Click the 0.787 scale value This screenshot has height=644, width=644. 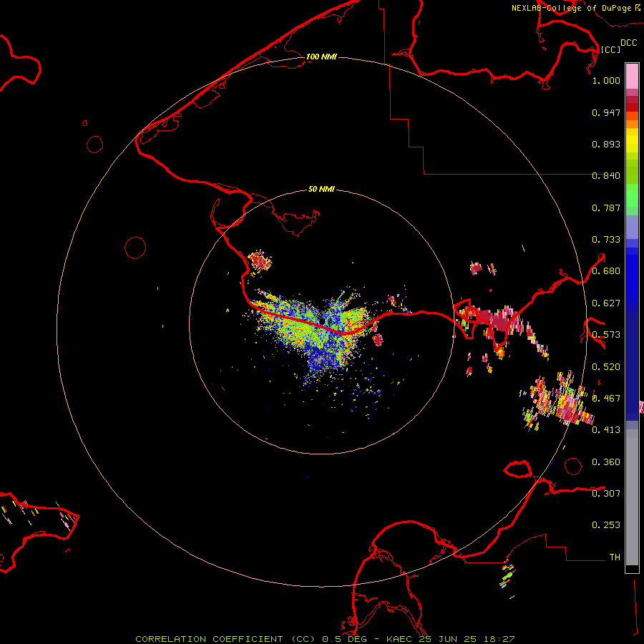[606, 208]
